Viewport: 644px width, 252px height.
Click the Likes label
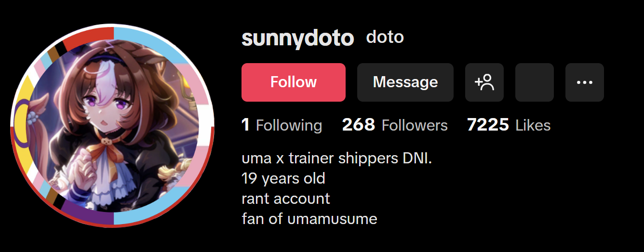point(533,125)
